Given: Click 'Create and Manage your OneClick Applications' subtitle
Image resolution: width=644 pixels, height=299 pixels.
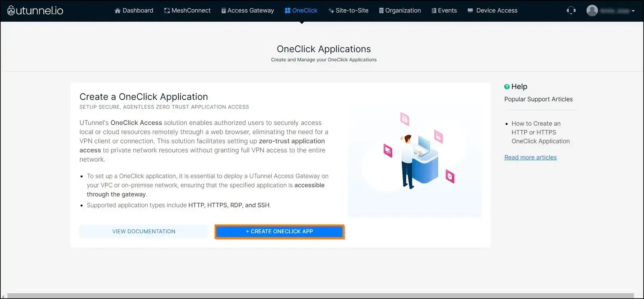Looking at the screenshot, I should coord(324,60).
